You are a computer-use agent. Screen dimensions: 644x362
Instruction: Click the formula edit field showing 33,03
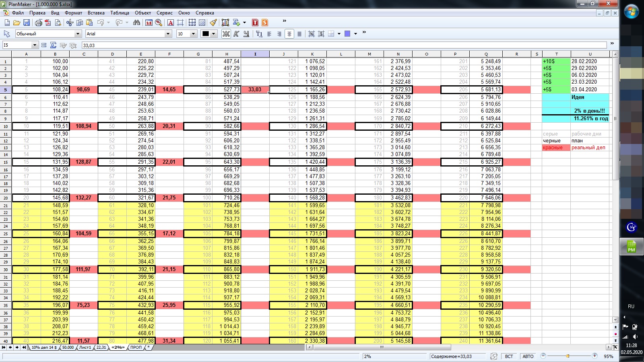pyautogui.click(x=342, y=45)
